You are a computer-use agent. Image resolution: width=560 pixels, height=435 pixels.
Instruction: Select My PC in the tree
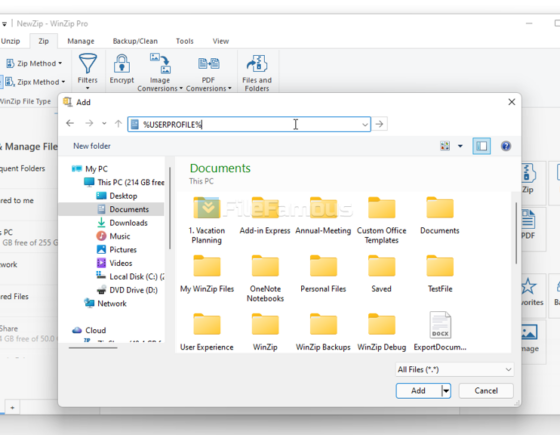90,169
